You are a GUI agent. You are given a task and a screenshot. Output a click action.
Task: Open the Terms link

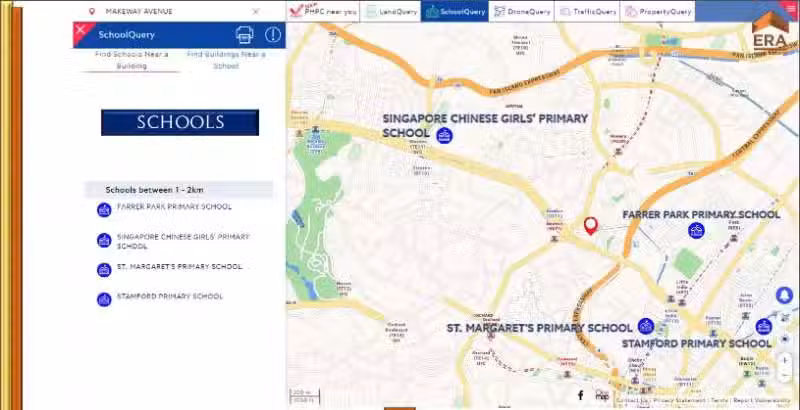720,401
